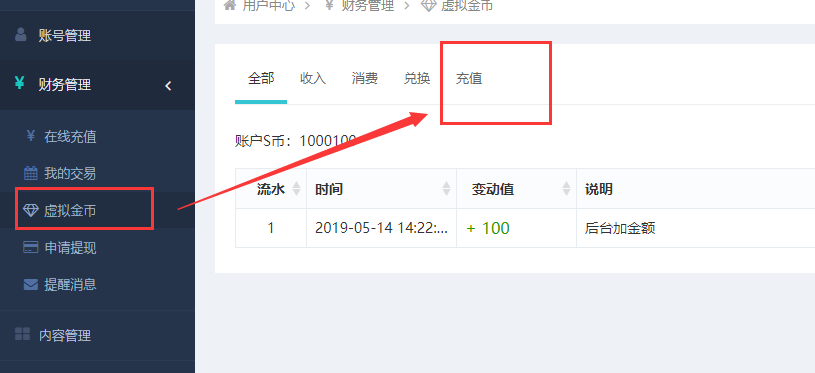The image size is (815, 373).
Task: Switch to the 收入 tab
Action: (x=313, y=78)
